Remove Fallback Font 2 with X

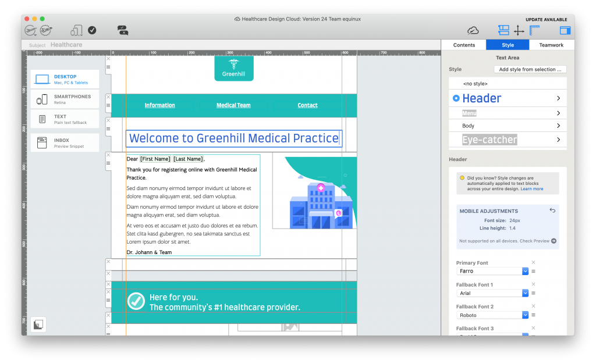tap(533, 306)
